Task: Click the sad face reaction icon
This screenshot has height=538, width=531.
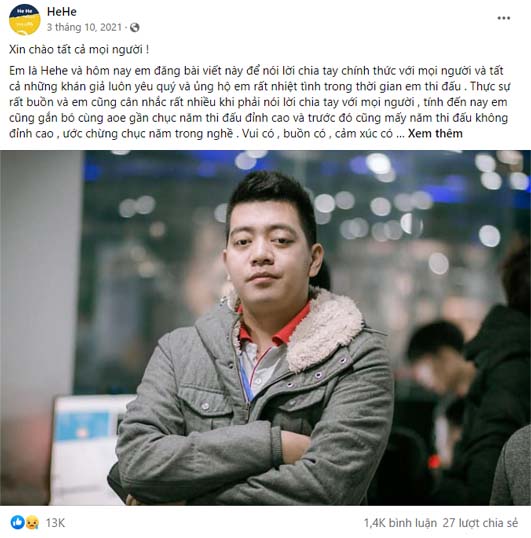Action: tap(32, 522)
